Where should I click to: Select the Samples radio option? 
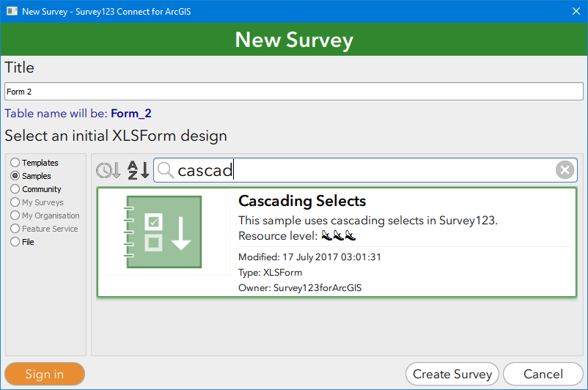coord(15,176)
